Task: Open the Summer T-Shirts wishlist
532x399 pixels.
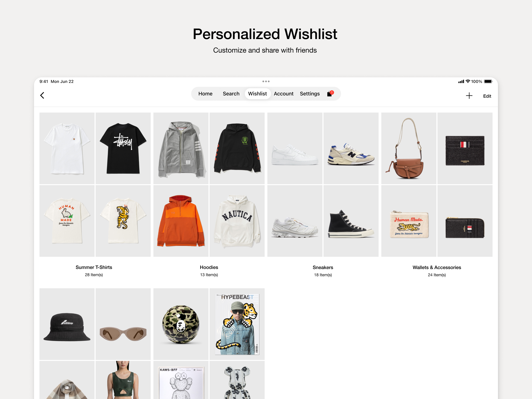Action: point(94,267)
